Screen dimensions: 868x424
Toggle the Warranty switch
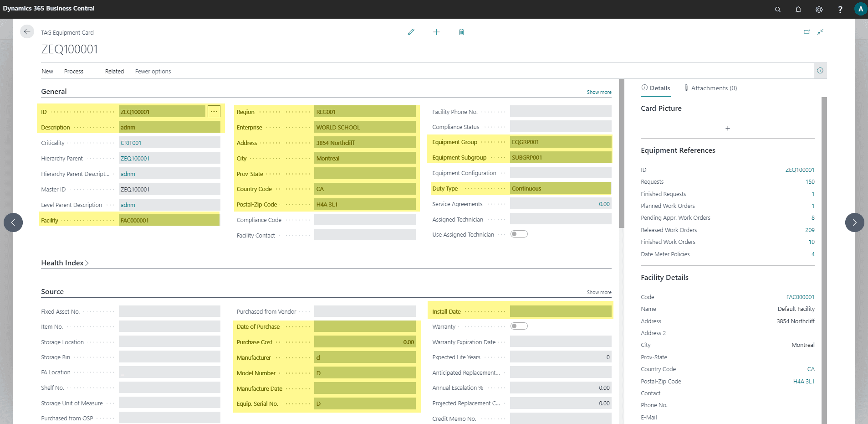pos(519,326)
